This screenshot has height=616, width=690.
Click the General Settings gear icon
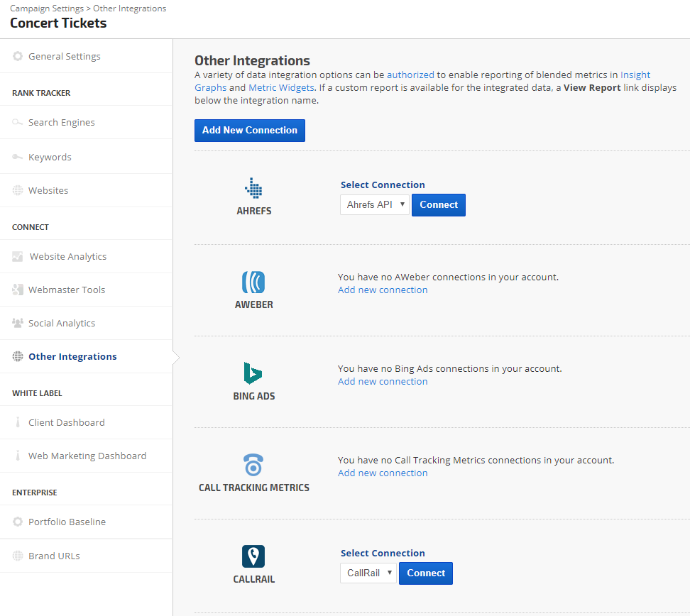pos(18,56)
